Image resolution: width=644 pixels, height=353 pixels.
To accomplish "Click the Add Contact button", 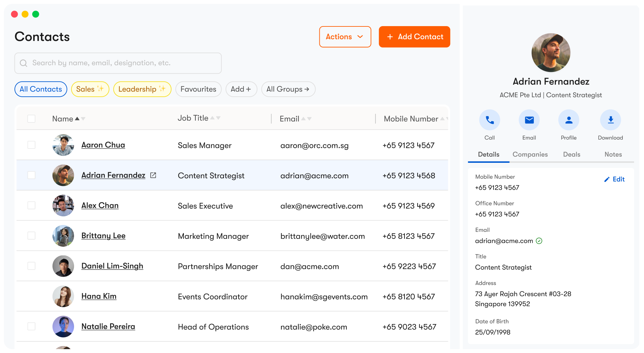I will point(414,37).
